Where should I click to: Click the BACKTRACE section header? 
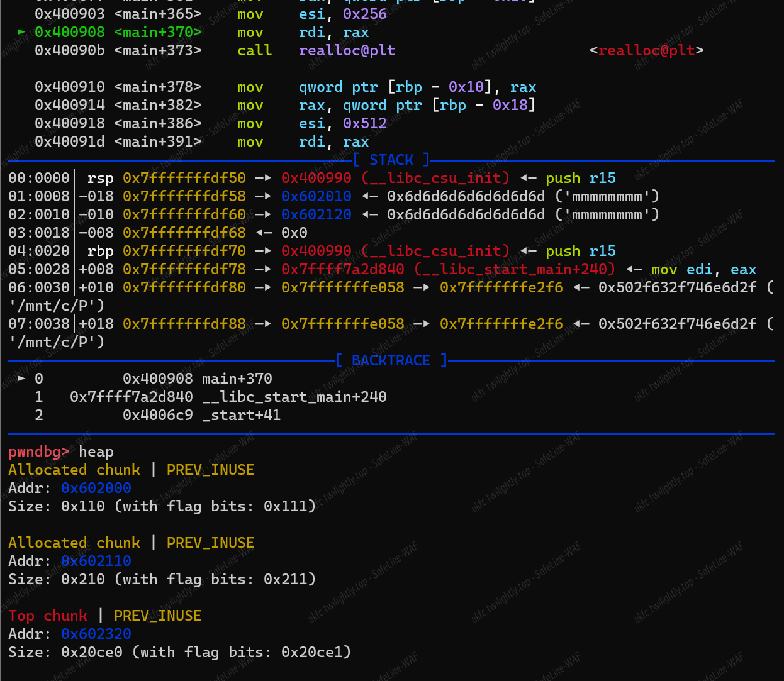click(x=391, y=360)
